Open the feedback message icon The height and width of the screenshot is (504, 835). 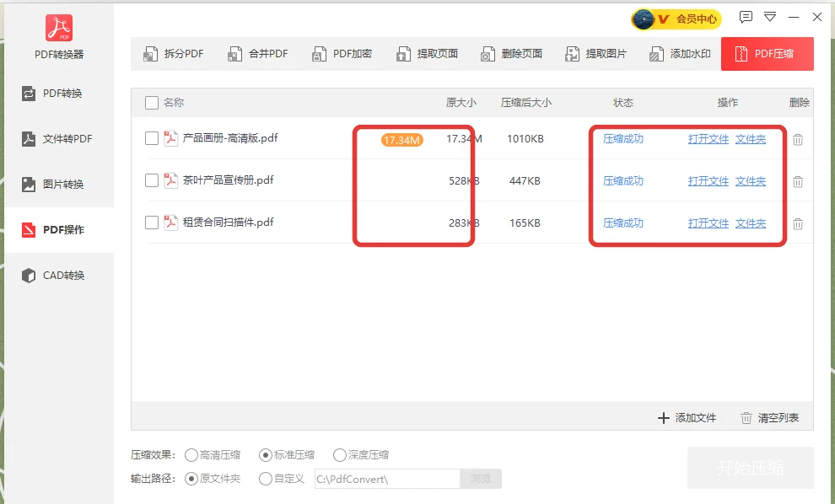click(x=746, y=17)
